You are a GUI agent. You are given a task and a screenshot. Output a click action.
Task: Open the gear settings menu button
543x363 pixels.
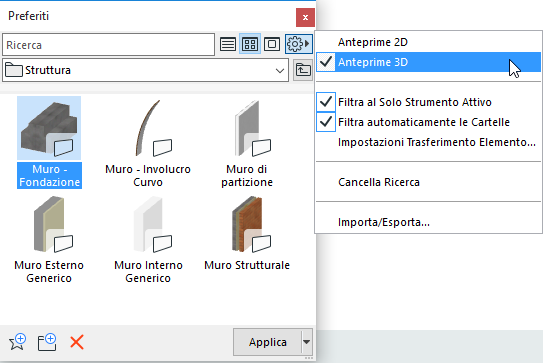coord(299,44)
